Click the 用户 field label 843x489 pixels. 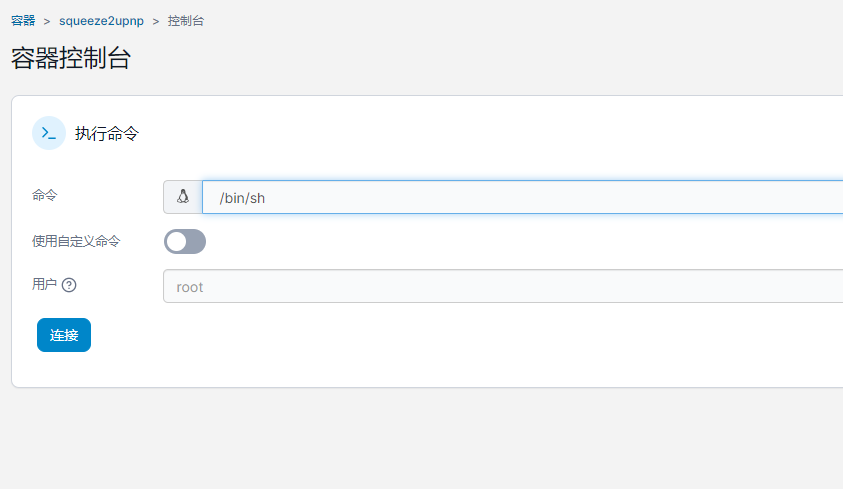click(44, 284)
